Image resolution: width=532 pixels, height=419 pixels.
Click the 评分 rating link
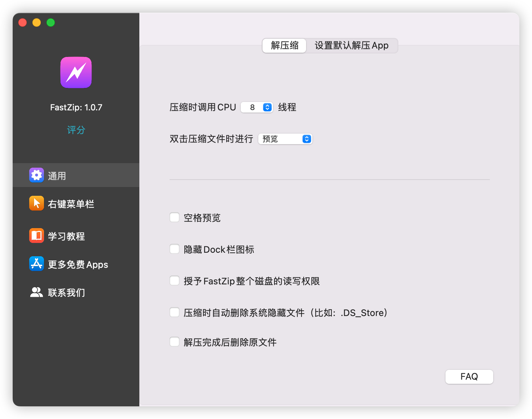(76, 130)
